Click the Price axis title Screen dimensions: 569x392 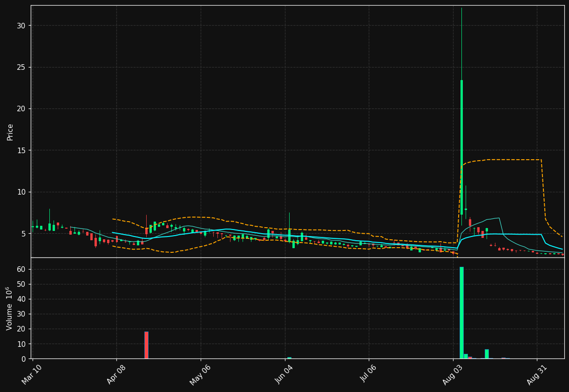10,132
